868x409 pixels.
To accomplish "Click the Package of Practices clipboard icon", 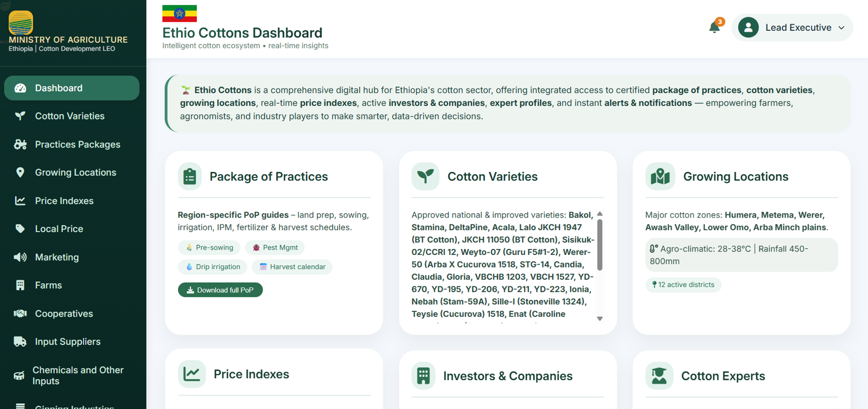I will pos(190,176).
